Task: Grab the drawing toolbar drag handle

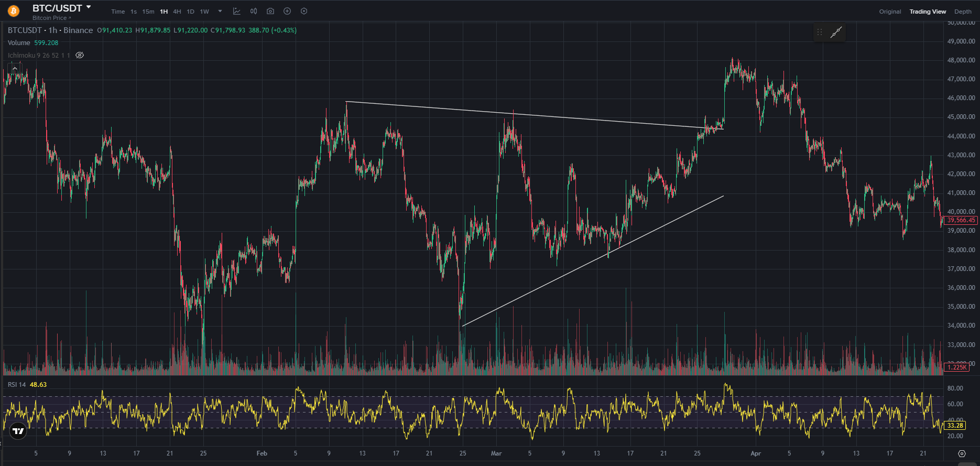Action: pos(820,32)
